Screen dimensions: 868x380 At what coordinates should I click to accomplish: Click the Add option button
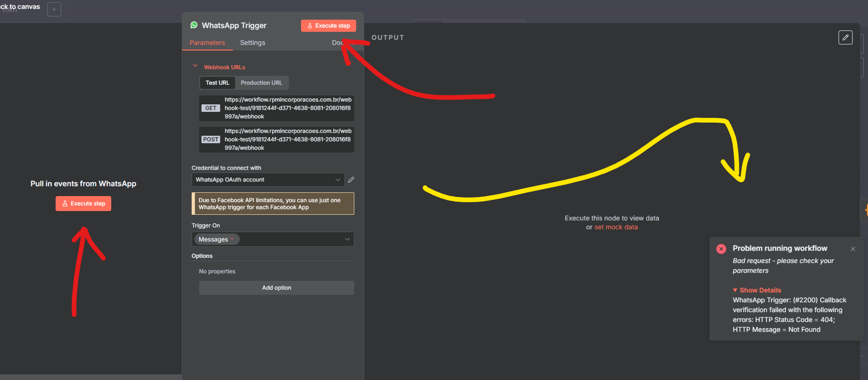277,288
